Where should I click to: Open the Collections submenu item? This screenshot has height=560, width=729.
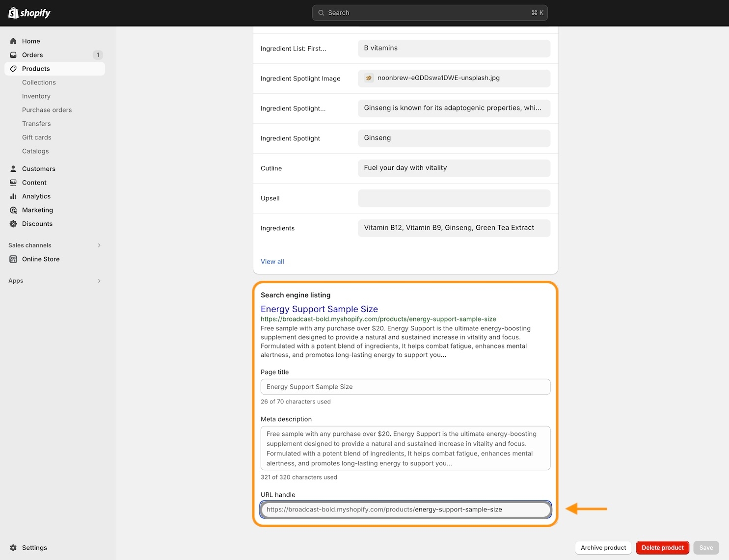coord(39,82)
